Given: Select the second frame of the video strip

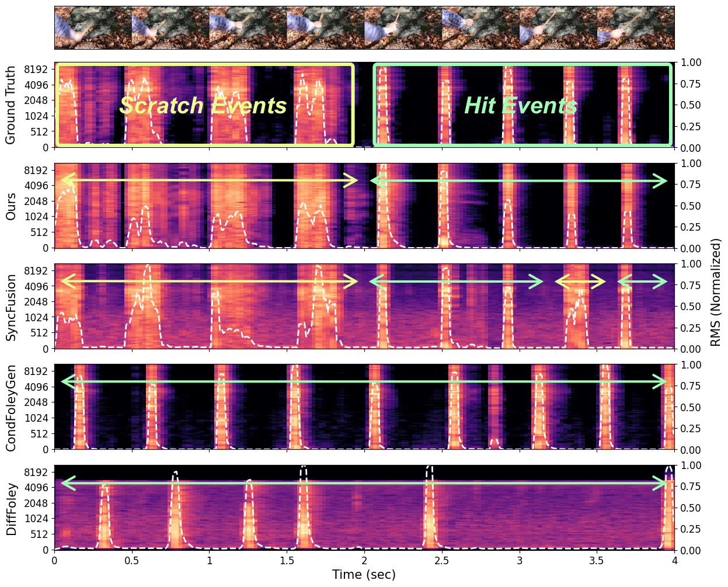Looking at the screenshot, I should [x=170, y=27].
